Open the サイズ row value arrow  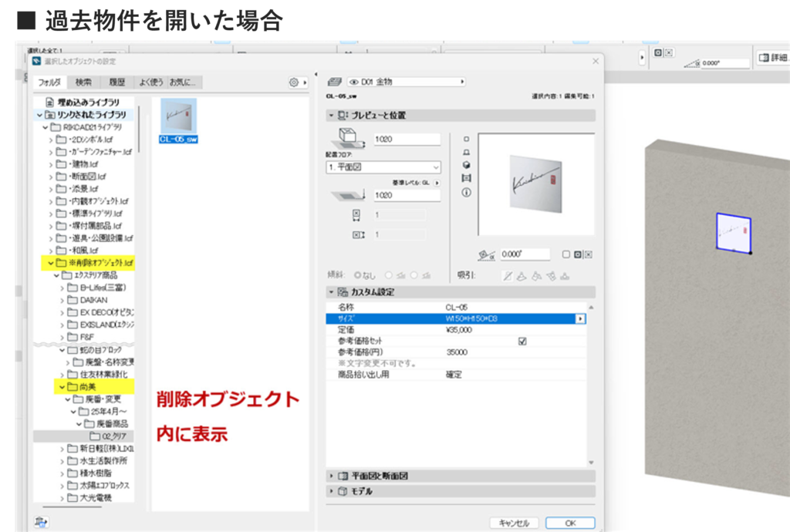click(580, 319)
